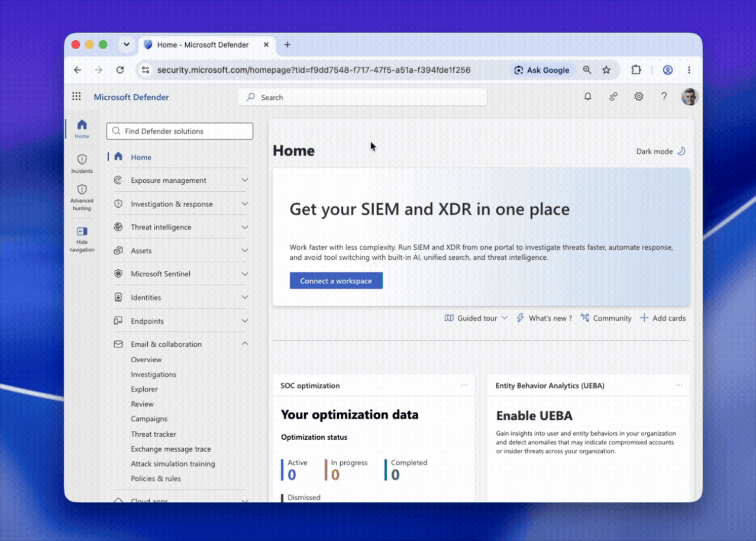Open the What's new link

(544, 318)
